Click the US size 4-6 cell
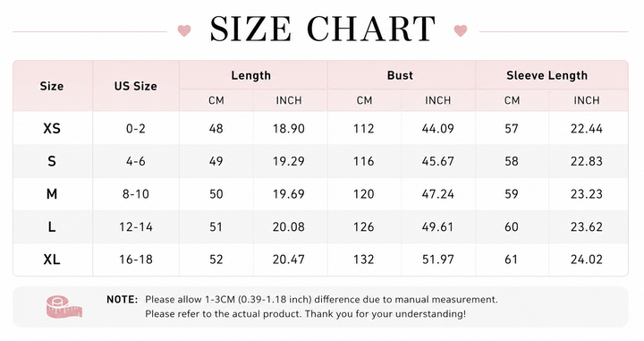Image resolution: width=644 pixels, height=341 pixels. pyautogui.click(x=136, y=161)
